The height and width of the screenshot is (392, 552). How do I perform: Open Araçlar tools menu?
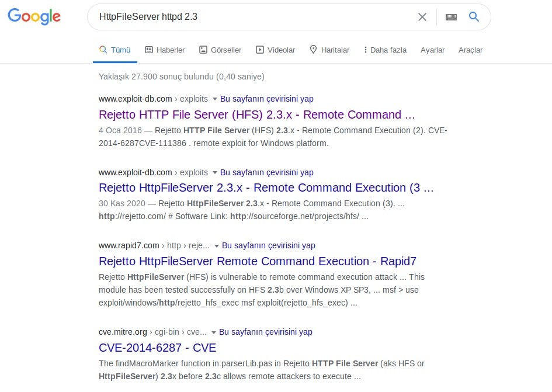[x=470, y=50]
